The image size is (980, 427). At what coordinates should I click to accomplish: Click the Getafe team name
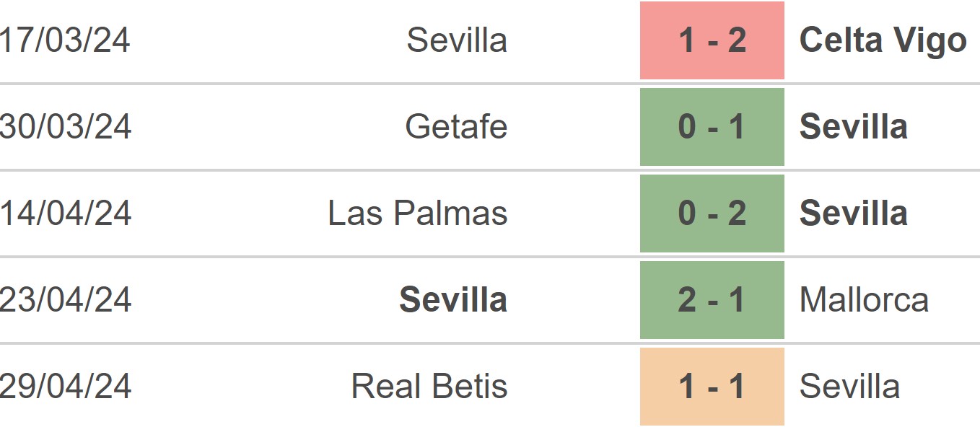[x=456, y=127]
